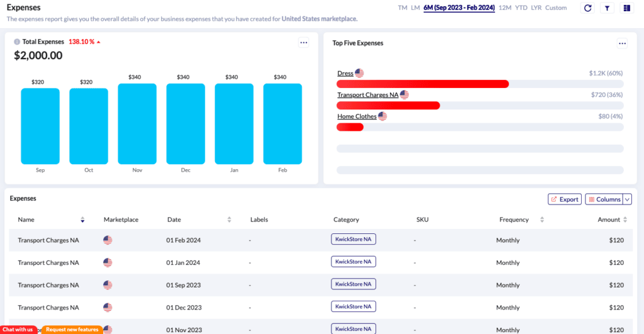Viewport: 644px width, 334px height.
Task: Click the $2,000.00 total amount
Action: pyautogui.click(x=38, y=55)
